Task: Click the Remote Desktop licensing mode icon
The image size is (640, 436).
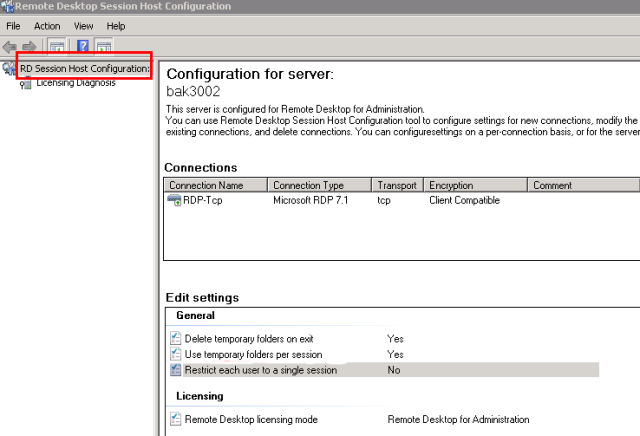Action: point(176,420)
